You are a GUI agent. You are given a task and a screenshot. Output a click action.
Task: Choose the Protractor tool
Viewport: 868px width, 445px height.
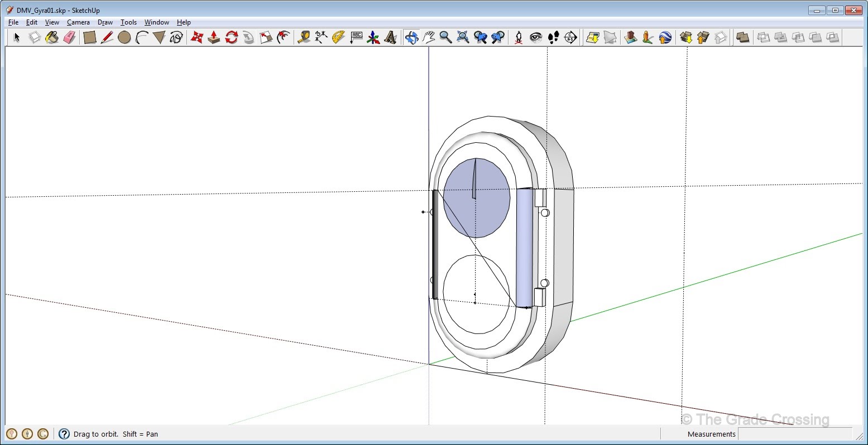[338, 37]
